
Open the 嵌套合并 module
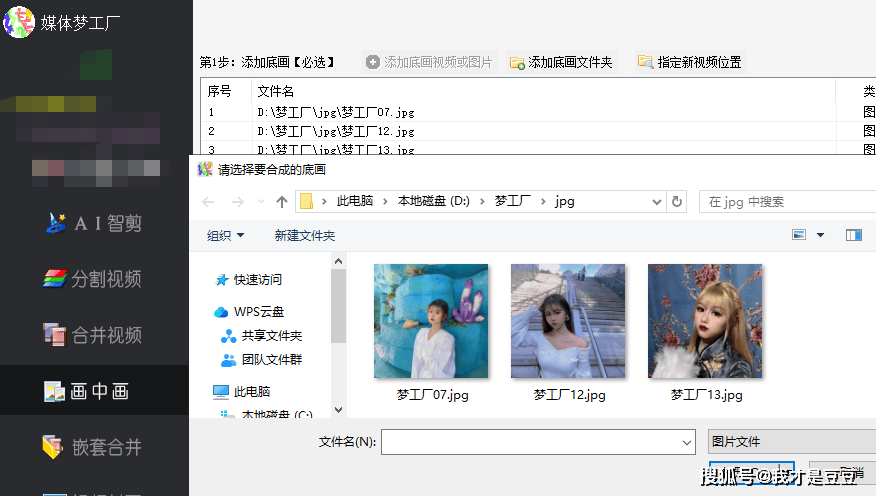pyautogui.click(x=93, y=447)
